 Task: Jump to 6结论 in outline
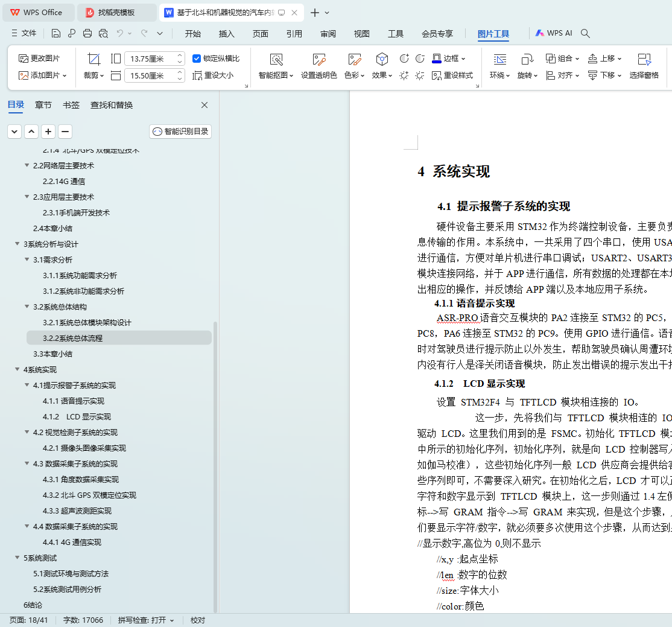33,605
